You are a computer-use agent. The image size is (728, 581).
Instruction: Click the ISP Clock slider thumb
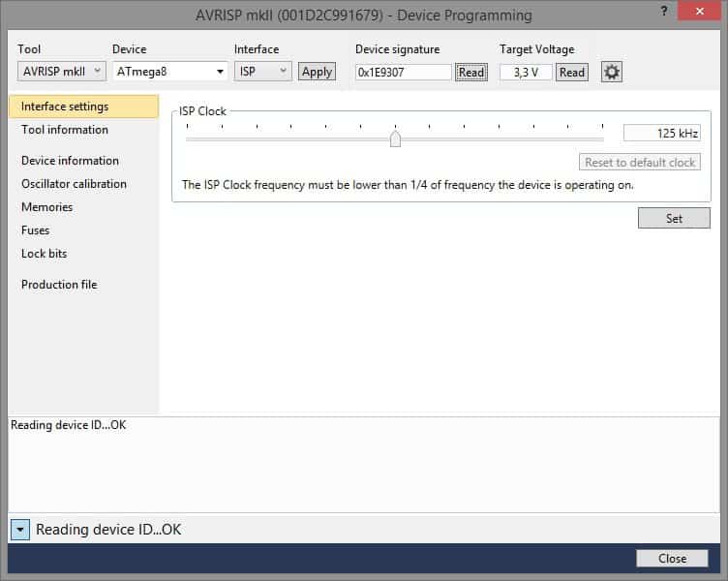pos(395,138)
